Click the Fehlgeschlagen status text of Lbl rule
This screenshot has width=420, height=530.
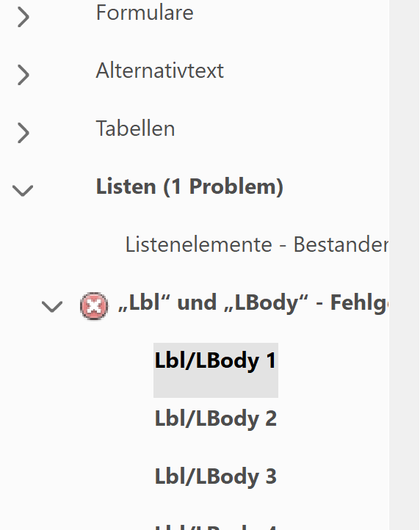360,303
